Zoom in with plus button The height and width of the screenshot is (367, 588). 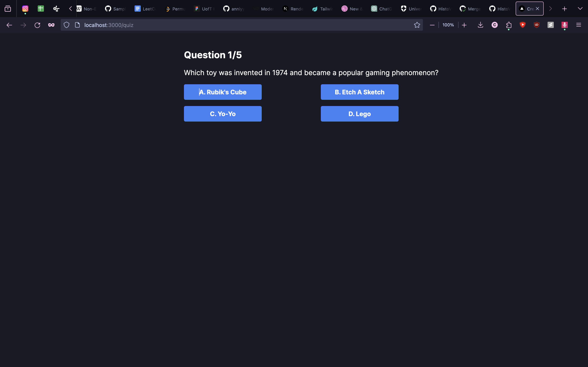(464, 25)
